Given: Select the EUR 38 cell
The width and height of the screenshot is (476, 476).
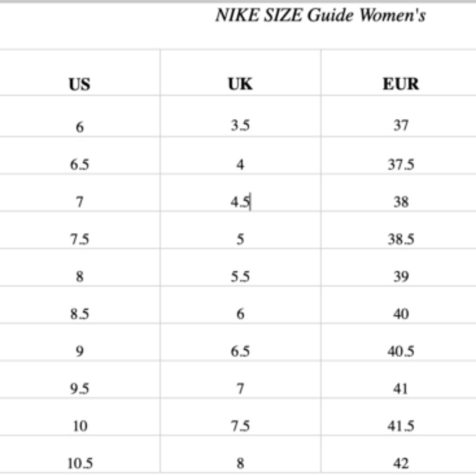Looking at the screenshot, I should pos(401,202).
